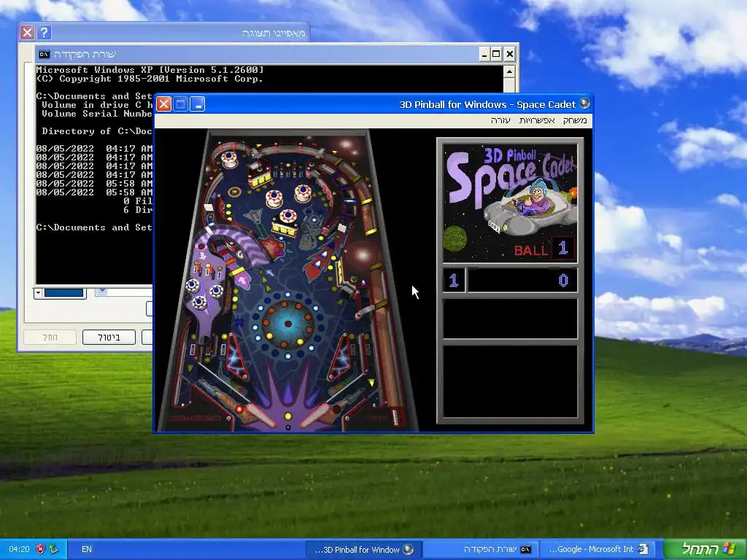Screen dimensions: 747x560
Task: Open the אפשרויות (Options) menu in Pinball
Action: click(x=537, y=120)
